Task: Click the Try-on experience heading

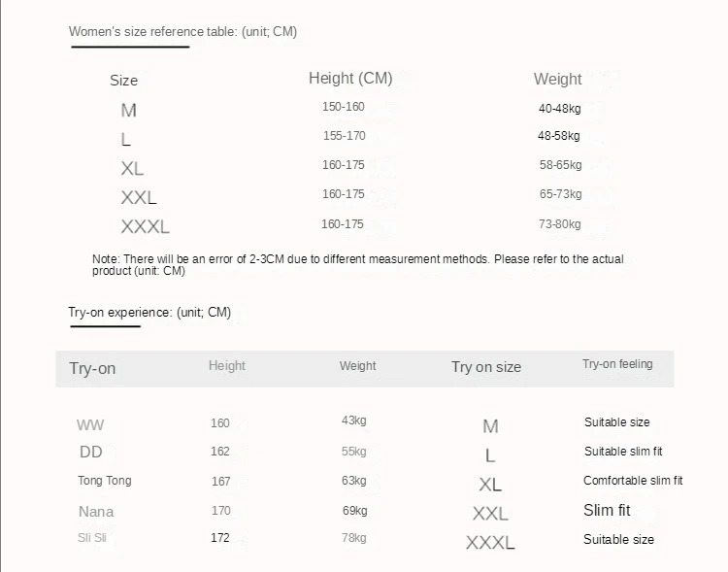Action: tap(149, 313)
